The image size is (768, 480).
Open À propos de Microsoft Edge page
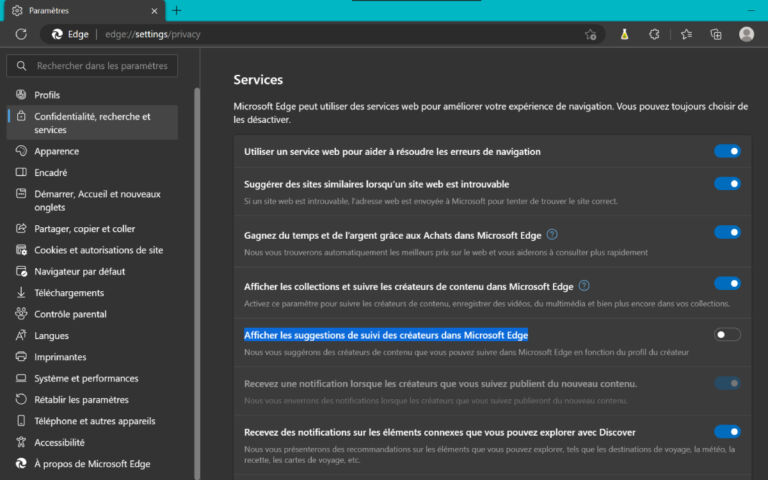click(92, 463)
